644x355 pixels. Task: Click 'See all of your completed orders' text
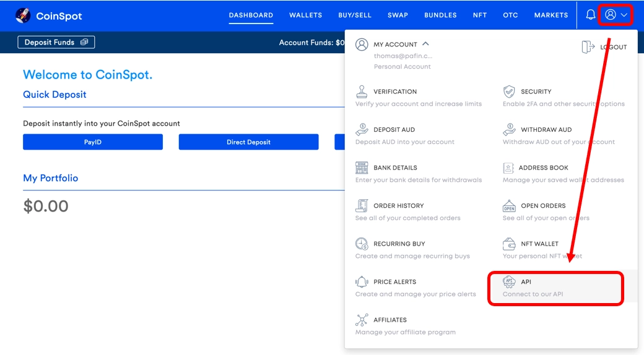click(408, 218)
